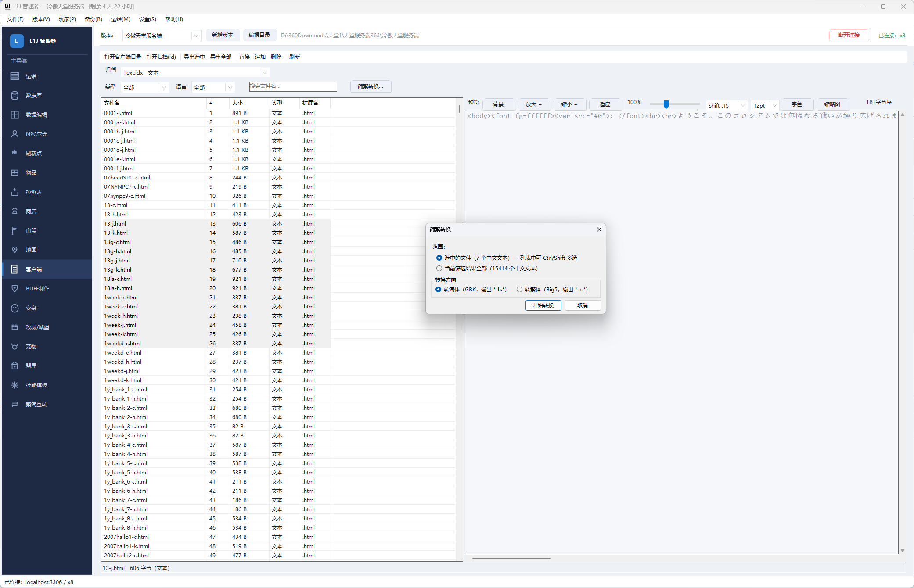Select 选中的文件 scope radio button
Viewport: 914px width, 588px height.
[439, 258]
